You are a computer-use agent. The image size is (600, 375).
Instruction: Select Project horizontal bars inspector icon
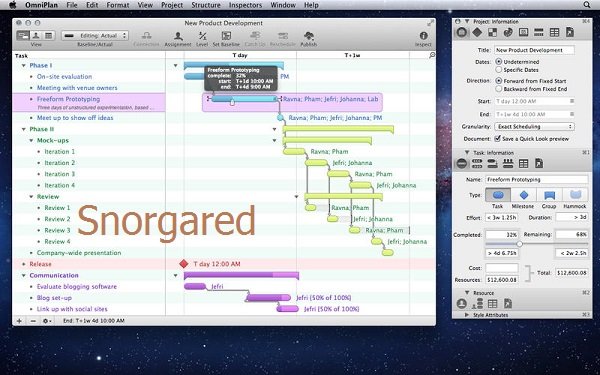[539, 33]
